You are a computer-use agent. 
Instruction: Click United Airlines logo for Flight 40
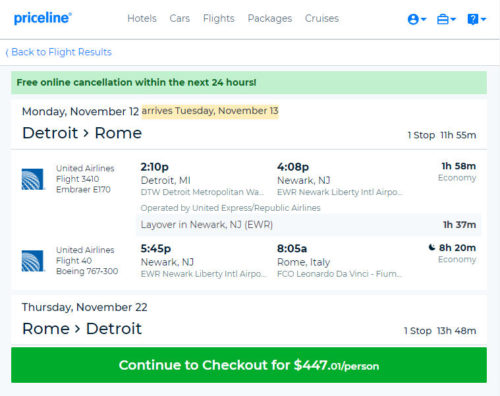pyautogui.click(x=32, y=261)
